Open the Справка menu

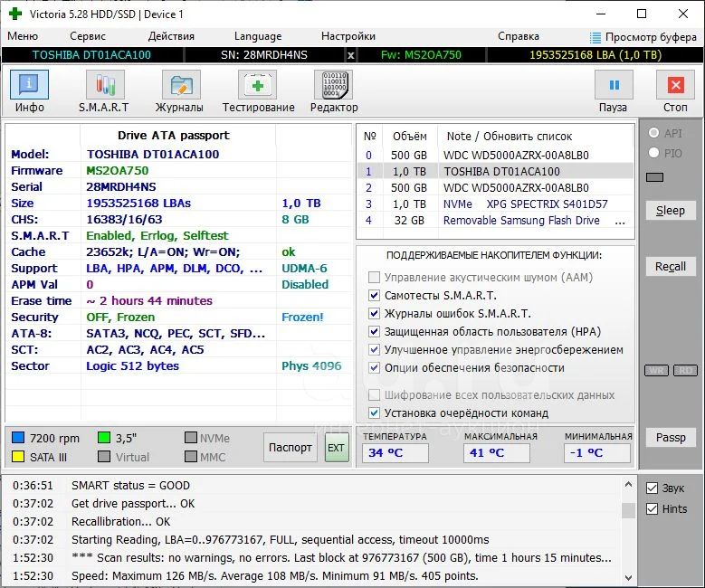point(519,36)
